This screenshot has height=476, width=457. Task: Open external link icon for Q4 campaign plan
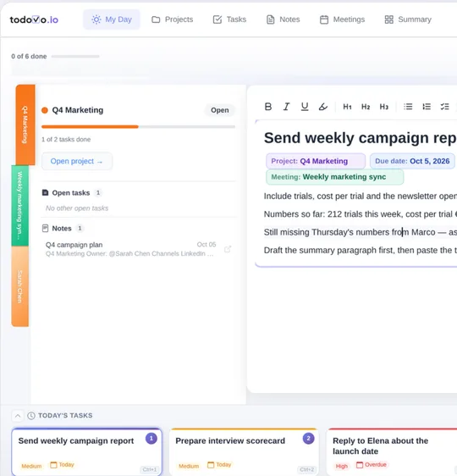point(228,249)
